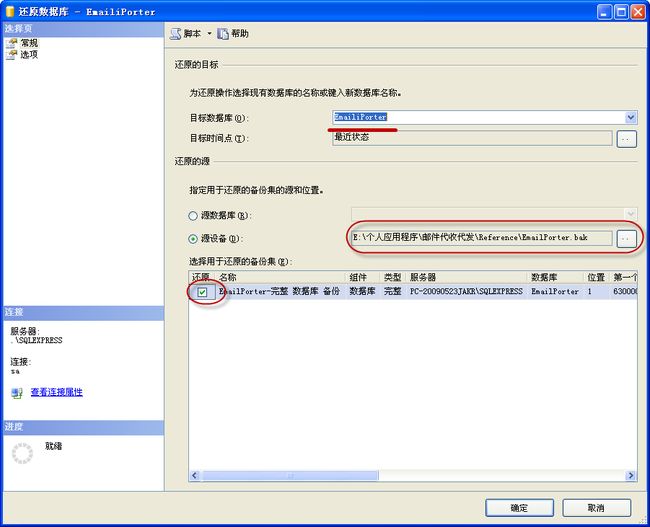Click the 帮助 help icon

(x=223, y=34)
